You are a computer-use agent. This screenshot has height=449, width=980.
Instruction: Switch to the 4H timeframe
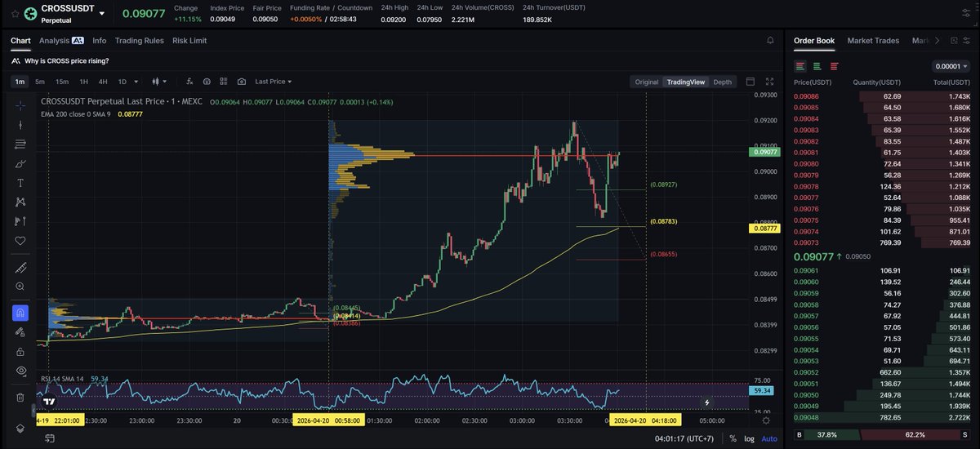(x=103, y=82)
